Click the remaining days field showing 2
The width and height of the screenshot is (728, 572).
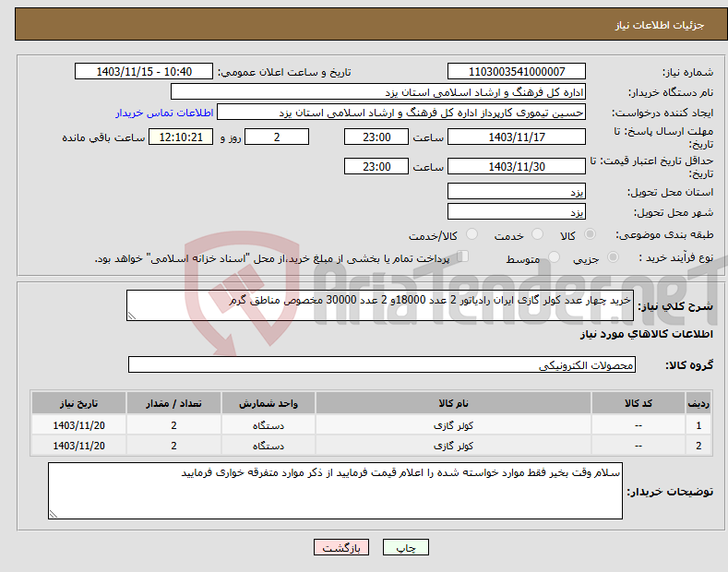click(277, 137)
